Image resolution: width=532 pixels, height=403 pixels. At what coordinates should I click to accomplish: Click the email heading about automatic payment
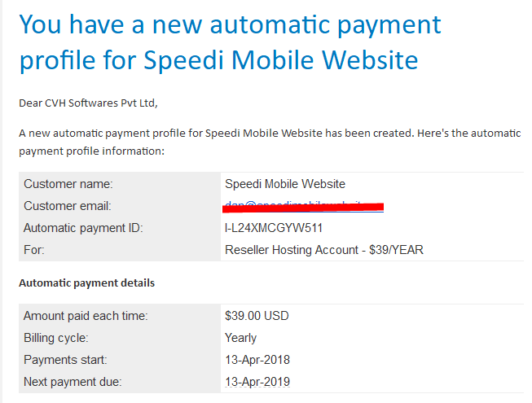pos(230,42)
